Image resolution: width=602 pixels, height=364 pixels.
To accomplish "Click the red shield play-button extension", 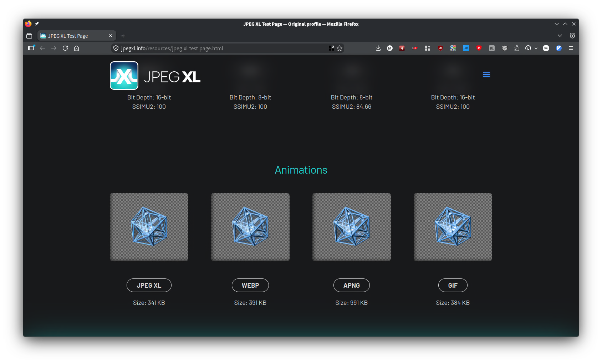I will tap(479, 48).
